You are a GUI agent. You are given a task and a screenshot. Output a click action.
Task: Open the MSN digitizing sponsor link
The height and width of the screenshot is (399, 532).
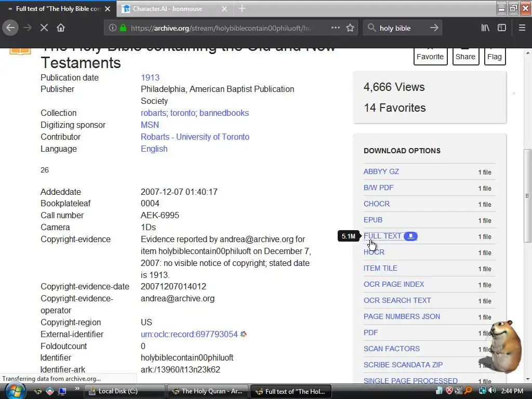tap(150, 125)
